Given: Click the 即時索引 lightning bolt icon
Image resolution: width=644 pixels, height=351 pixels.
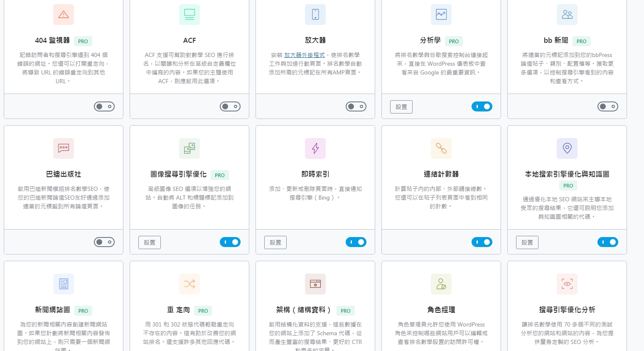Looking at the screenshot, I should click(x=315, y=148).
